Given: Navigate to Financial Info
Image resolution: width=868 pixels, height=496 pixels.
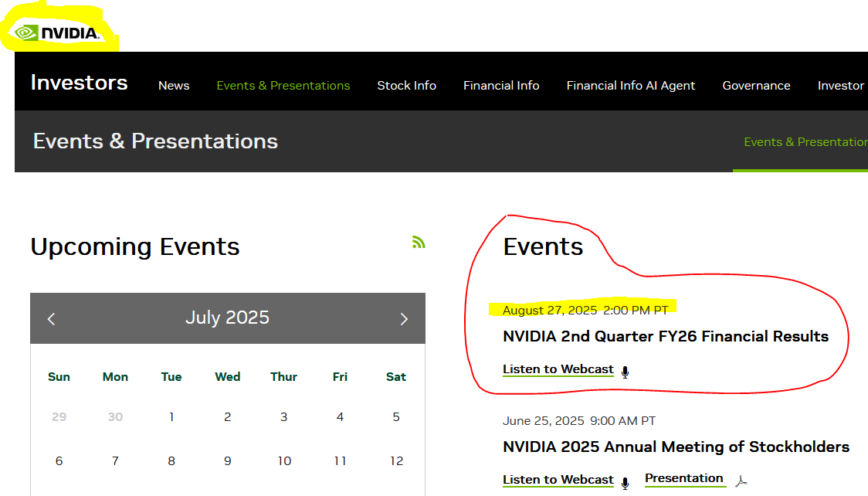Looking at the screenshot, I should 501,85.
